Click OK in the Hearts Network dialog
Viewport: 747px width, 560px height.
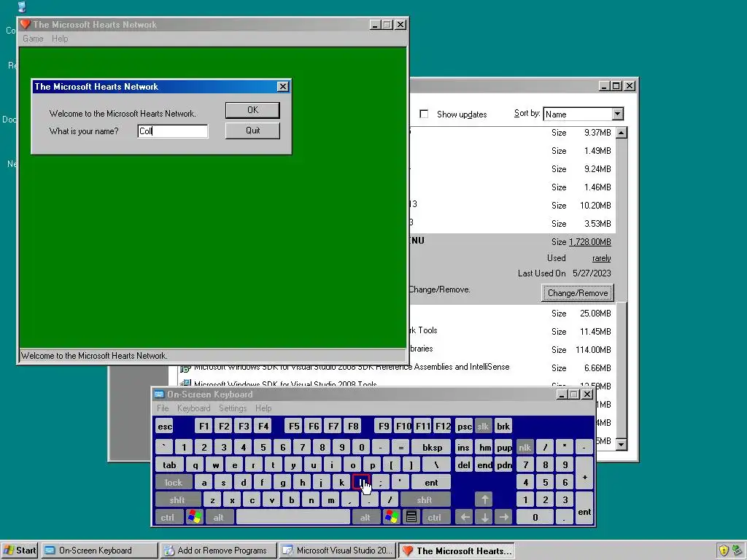coord(252,110)
